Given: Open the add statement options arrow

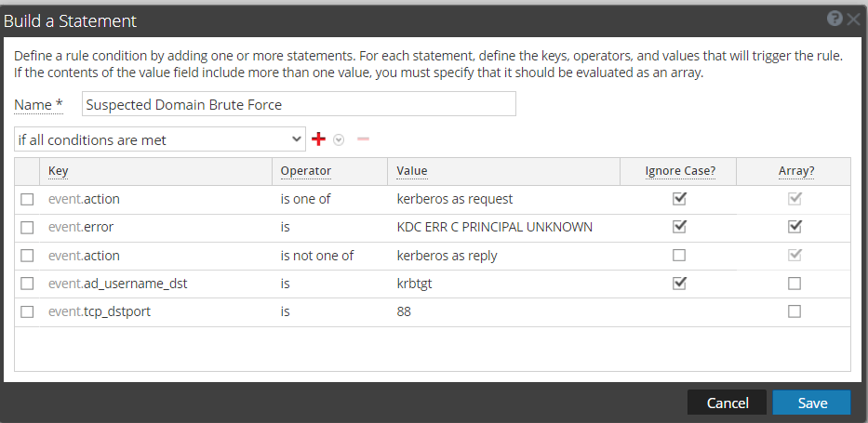Looking at the screenshot, I should tap(339, 139).
